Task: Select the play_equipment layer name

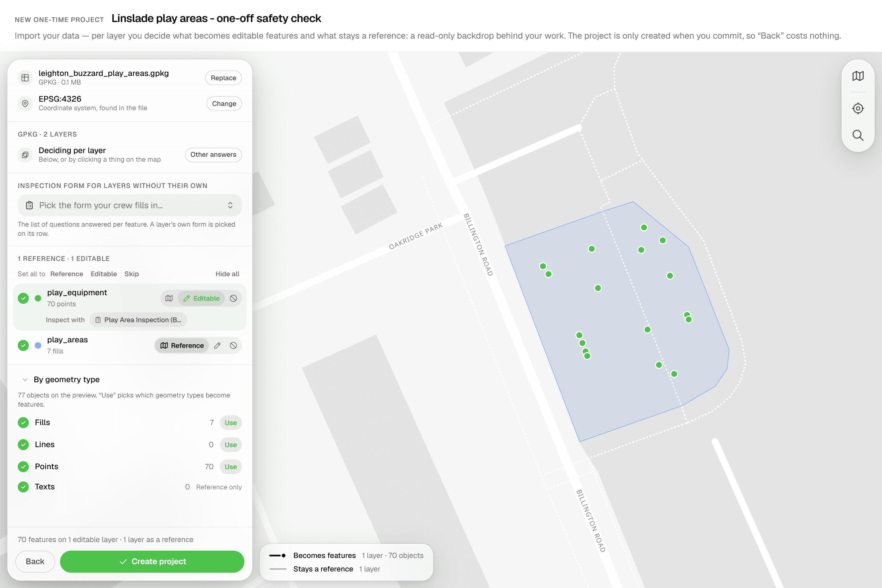Action: click(77, 292)
